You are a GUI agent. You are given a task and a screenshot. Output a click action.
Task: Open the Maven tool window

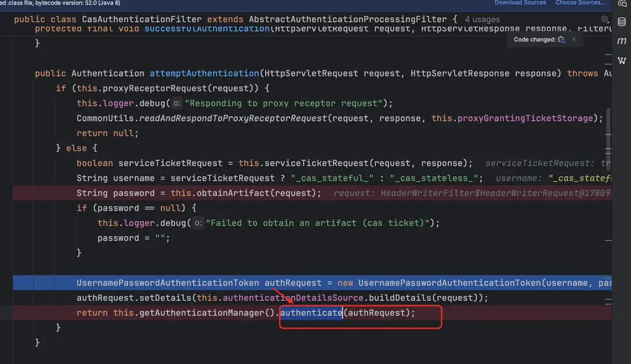coord(622,41)
